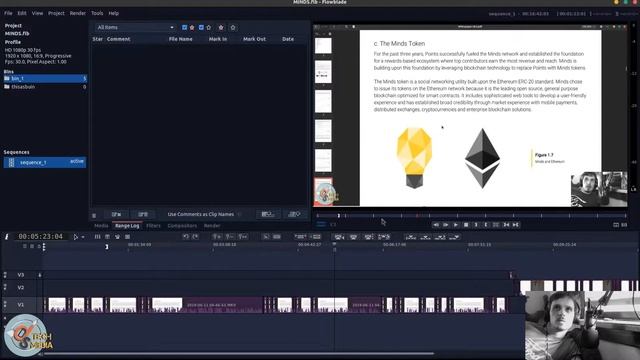The height and width of the screenshot is (360, 640).
Task: Switch to the Media tab
Action: [x=101, y=226]
